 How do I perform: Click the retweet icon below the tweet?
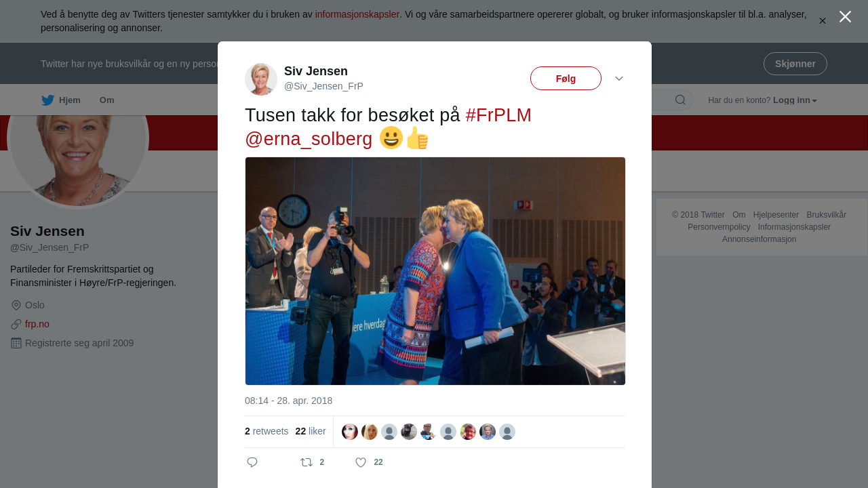pyautogui.click(x=307, y=462)
